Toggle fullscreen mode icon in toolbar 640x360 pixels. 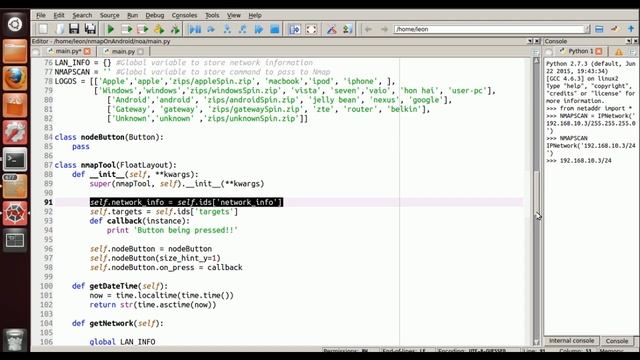(x=311, y=29)
